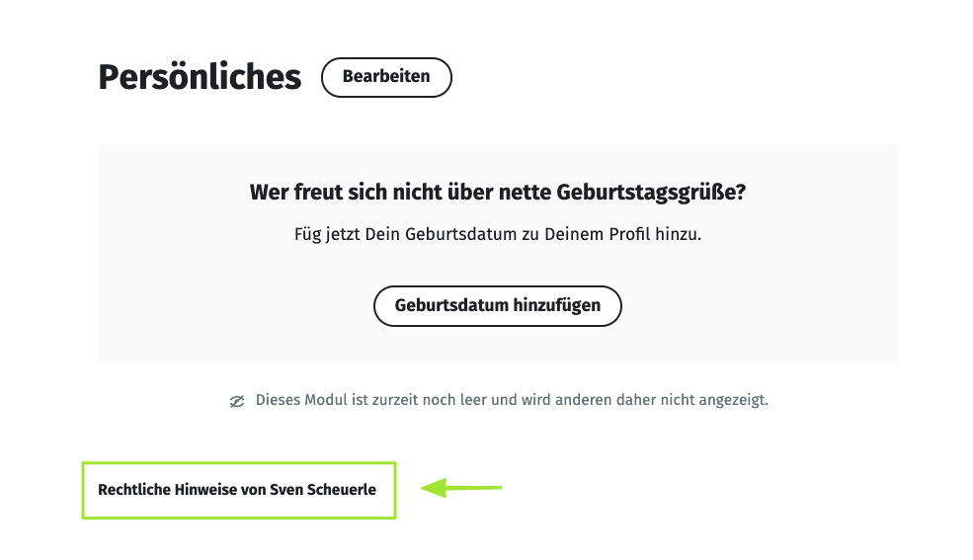Click Dieses Modul in the empty-module notice
973x560 pixels.
(x=297, y=400)
